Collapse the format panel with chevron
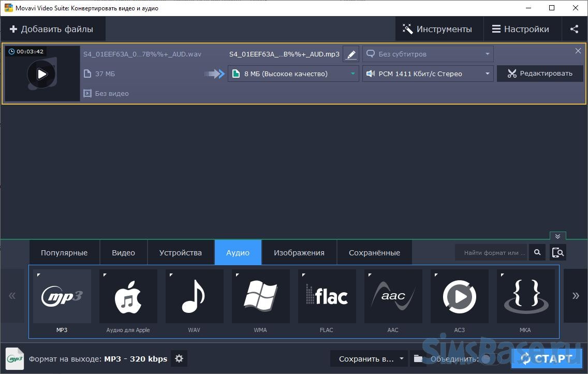 tap(557, 236)
